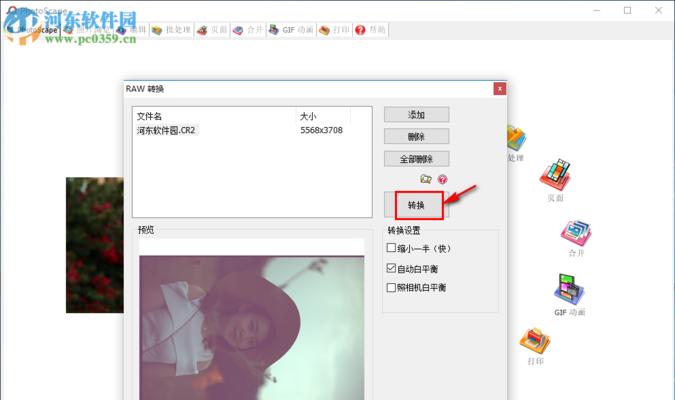The image size is (675, 400).
Task: Enable the 缩小一半（快）checkbox
Action: [391, 248]
